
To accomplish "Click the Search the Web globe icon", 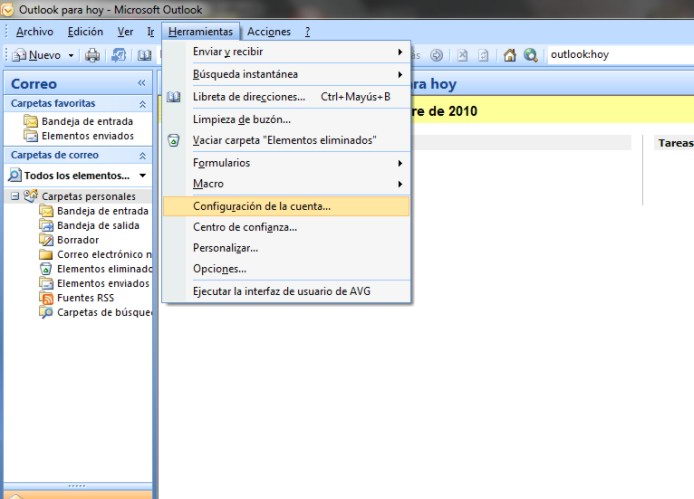I will pos(530,55).
